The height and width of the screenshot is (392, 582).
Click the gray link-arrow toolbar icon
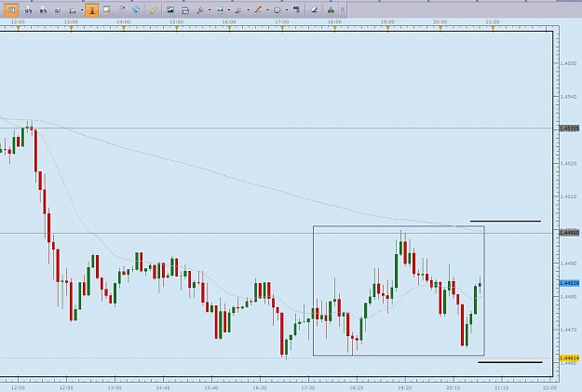pos(122,10)
